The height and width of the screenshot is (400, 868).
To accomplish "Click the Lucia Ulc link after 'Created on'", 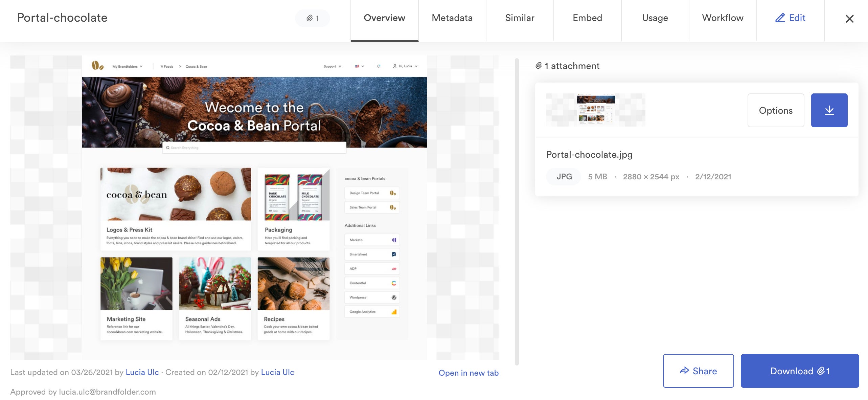I will click(x=277, y=372).
